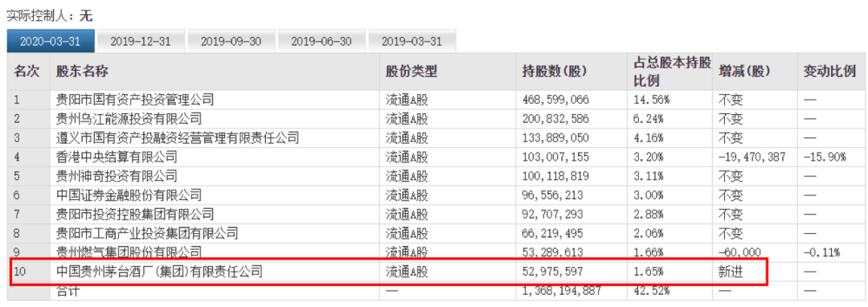This screenshot has height=307, width=868.
Task: Click the percentage 2.06%
Action: (x=649, y=233)
